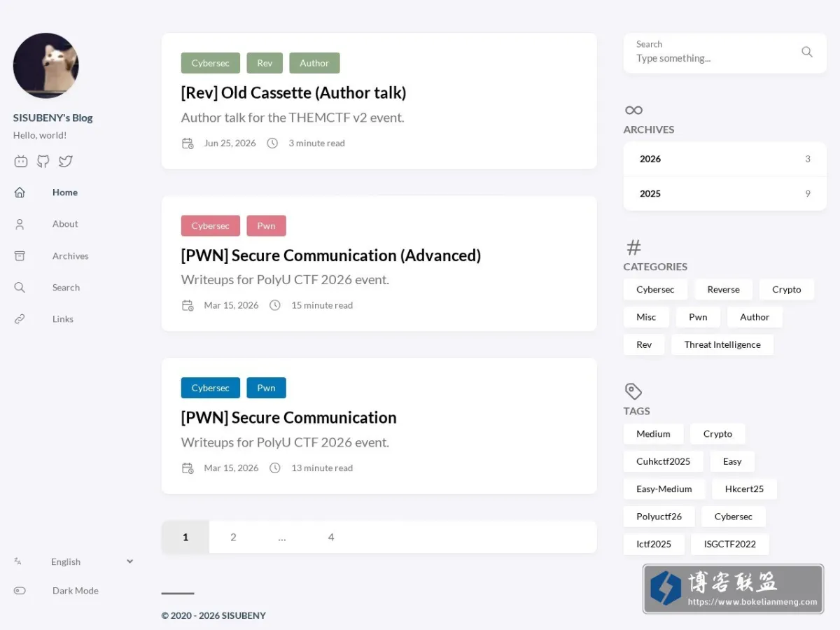Choose the Easy-Medium tag
840x630 pixels.
[664, 489]
